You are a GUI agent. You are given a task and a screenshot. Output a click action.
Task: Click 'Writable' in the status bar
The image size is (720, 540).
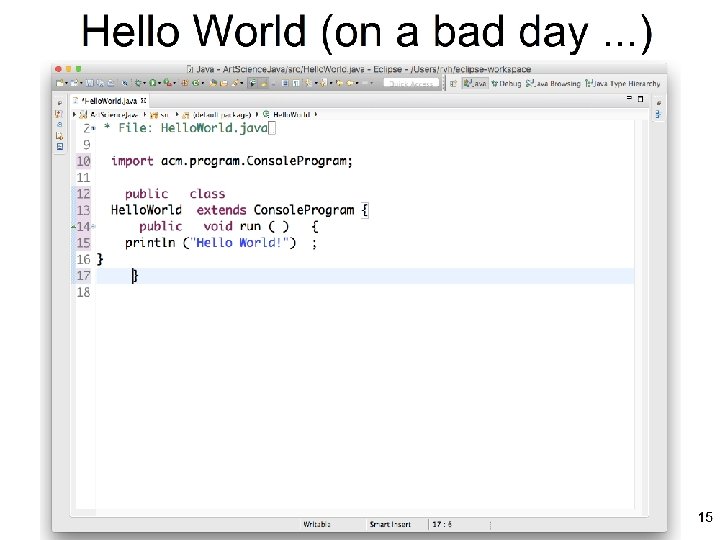click(x=316, y=524)
